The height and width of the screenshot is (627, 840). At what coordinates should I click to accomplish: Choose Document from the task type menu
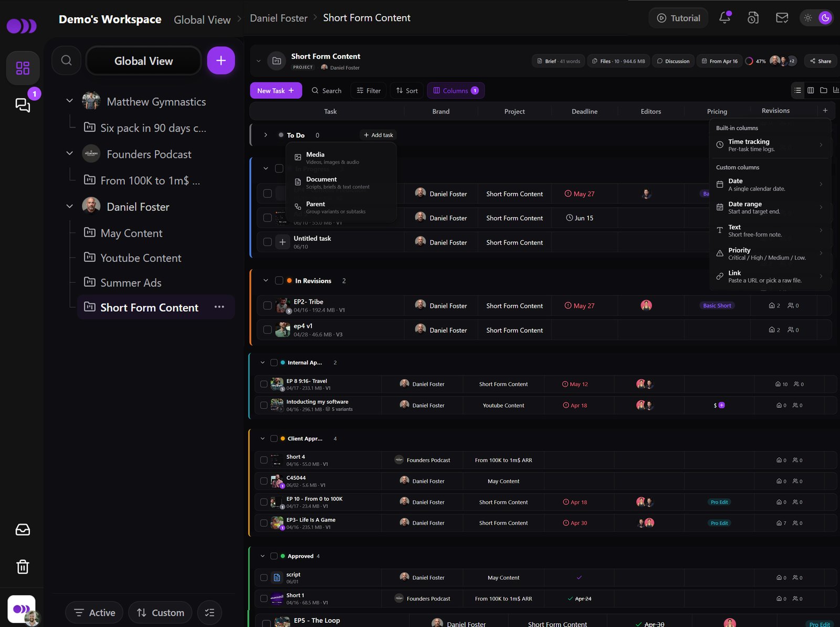coord(341,183)
